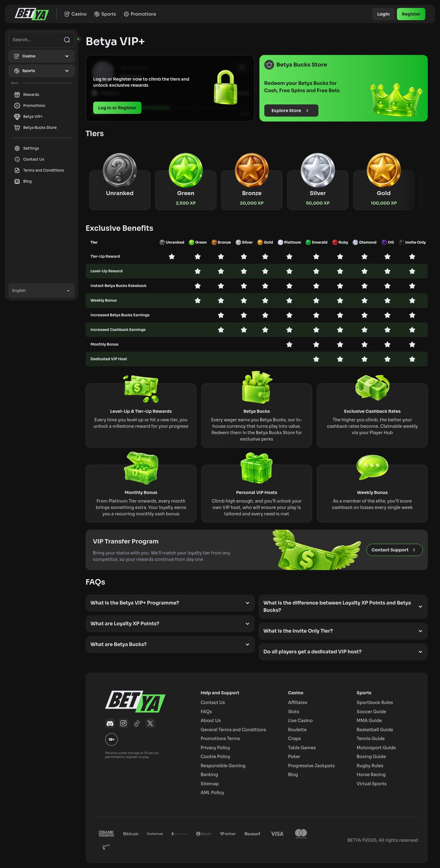Click the Unranked question-mark tier badge
440x868 pixels.
point(120,170)
